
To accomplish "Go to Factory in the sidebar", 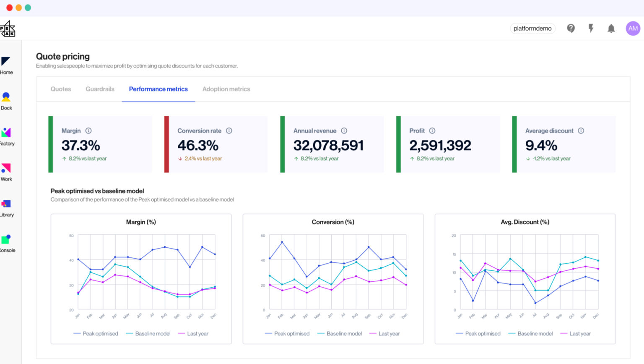I will (6, 136).
